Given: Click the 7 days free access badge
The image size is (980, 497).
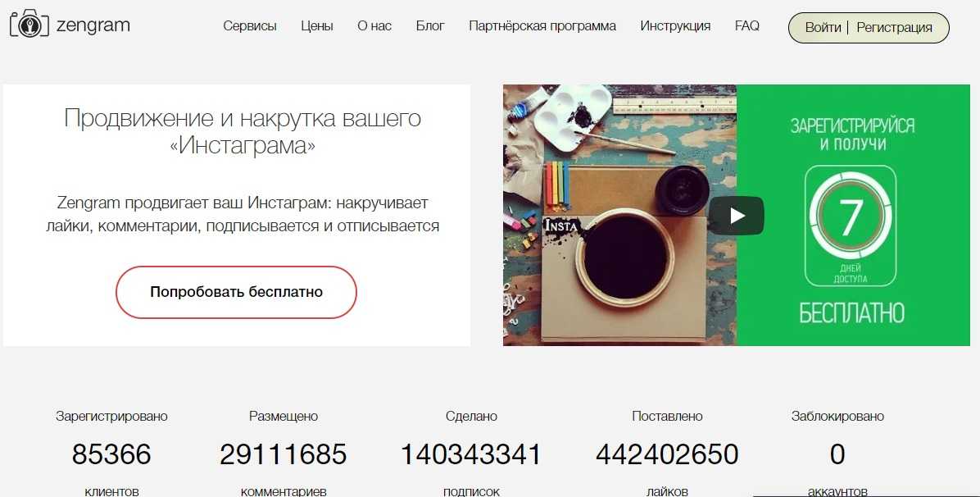Looking at the screenshot, I should pos(850,226).
